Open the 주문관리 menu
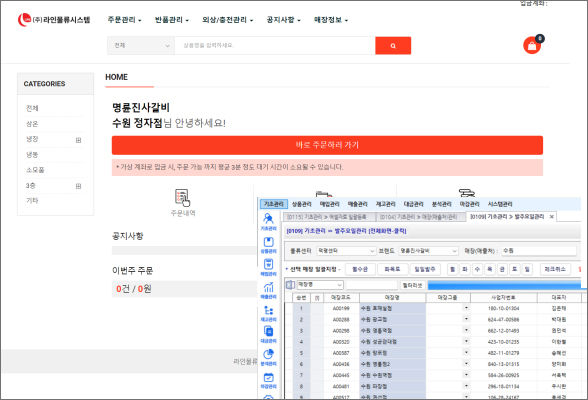Screen dimensions: 588x400 pyautogui.click(x=124, y=20)
